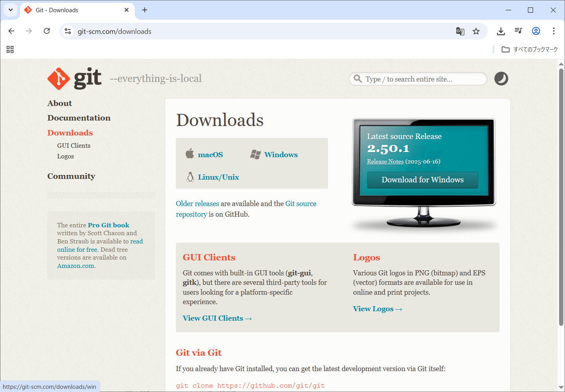Open the Chrome three-dot menu
Screen dimensions: 565x392
coord(554,32)
